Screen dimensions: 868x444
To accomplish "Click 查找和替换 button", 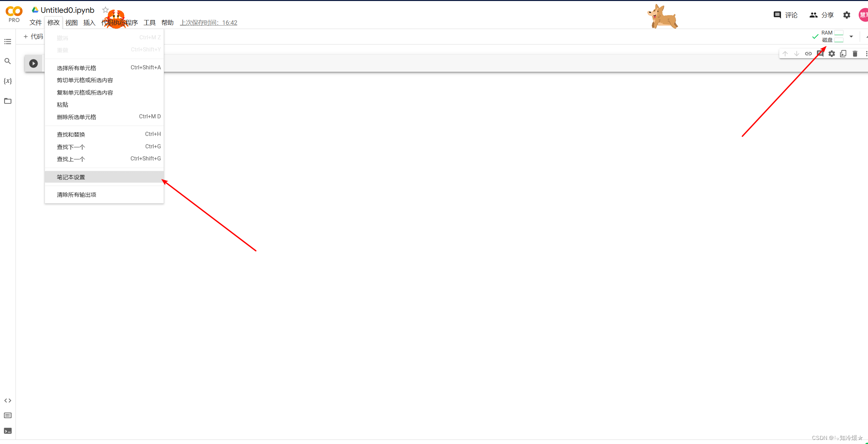I will tap(70, 134).
